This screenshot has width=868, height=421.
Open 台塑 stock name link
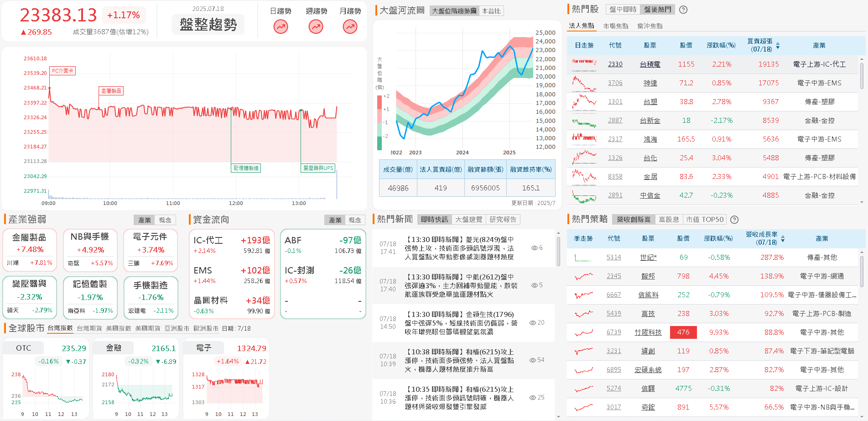650,102
